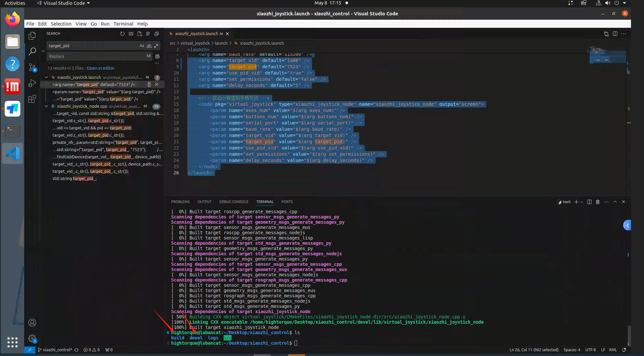Click the editor minimap preview
The width and height of the screenshot is (644, 356).
pyautogui.click(x=607, y=56)
